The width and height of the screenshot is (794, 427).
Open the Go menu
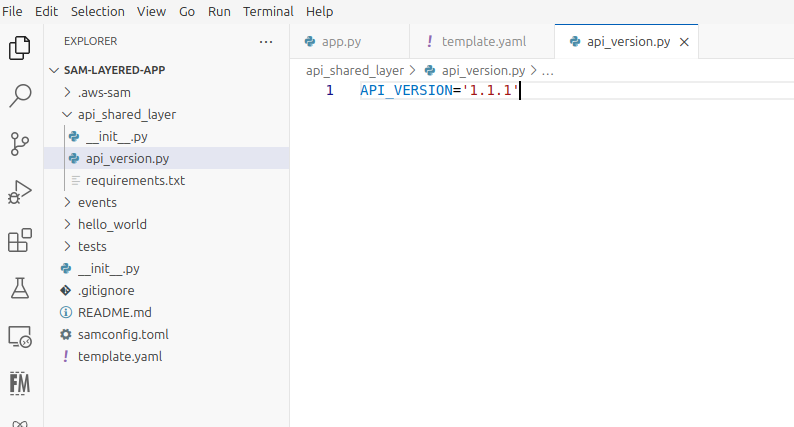(187, 11)
